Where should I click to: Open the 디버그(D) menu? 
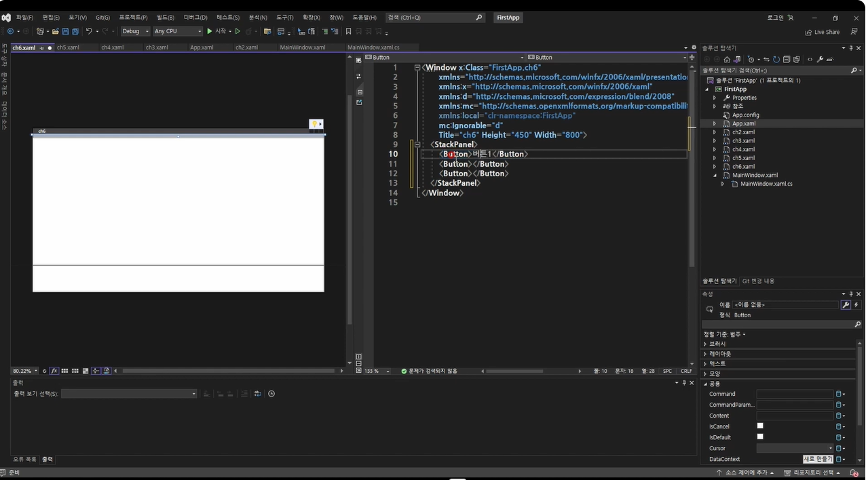[195, 18]
